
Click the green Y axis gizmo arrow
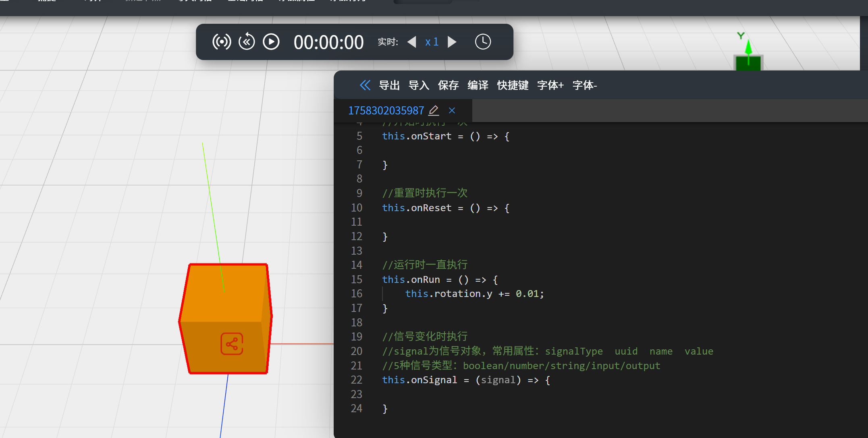748,48
